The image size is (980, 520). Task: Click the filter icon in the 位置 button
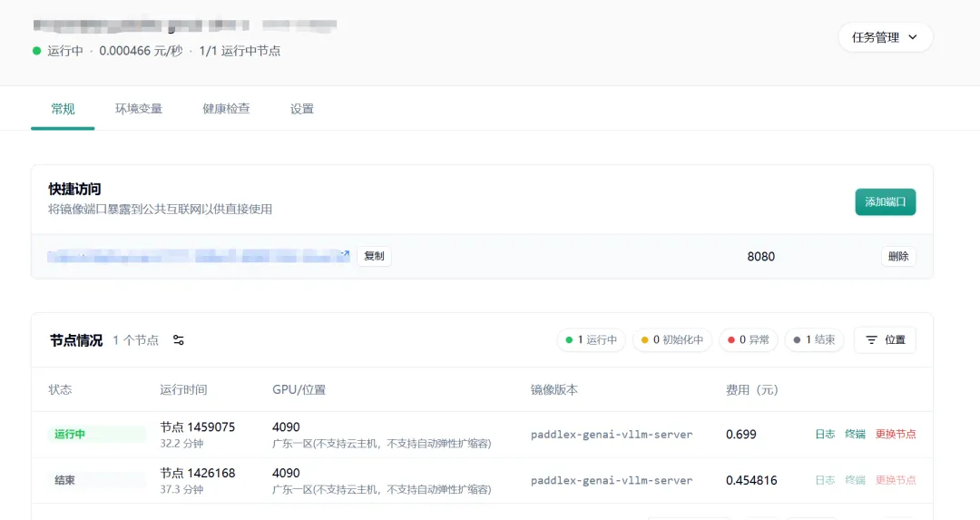point(871,340)
